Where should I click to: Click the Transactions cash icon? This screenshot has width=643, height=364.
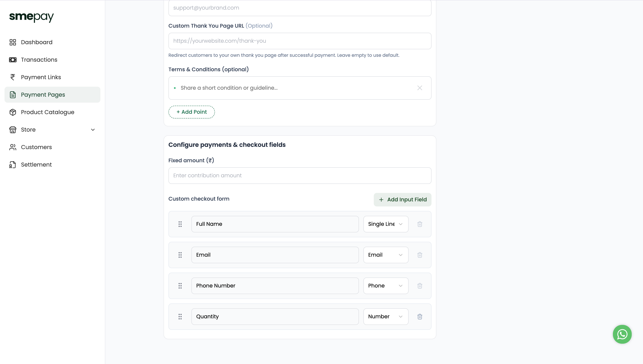click(x=13, y=60)
